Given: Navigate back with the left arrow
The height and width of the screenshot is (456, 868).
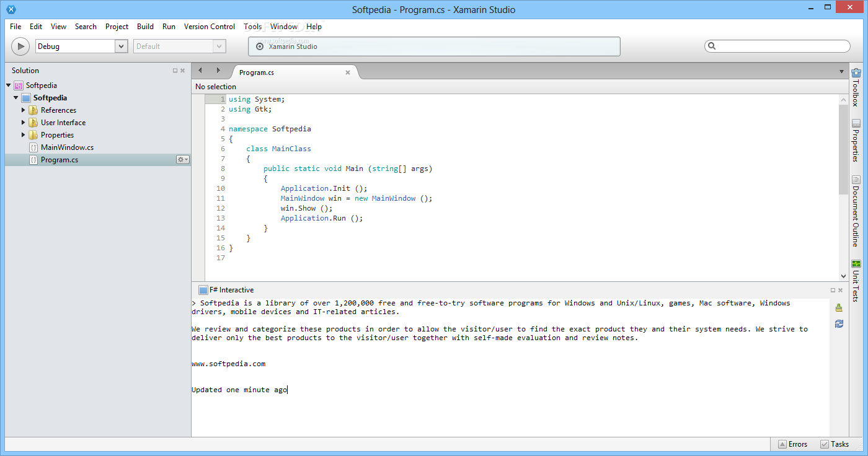Looking at the screenshot, I should pyautogui.click(x=200, y=71).
